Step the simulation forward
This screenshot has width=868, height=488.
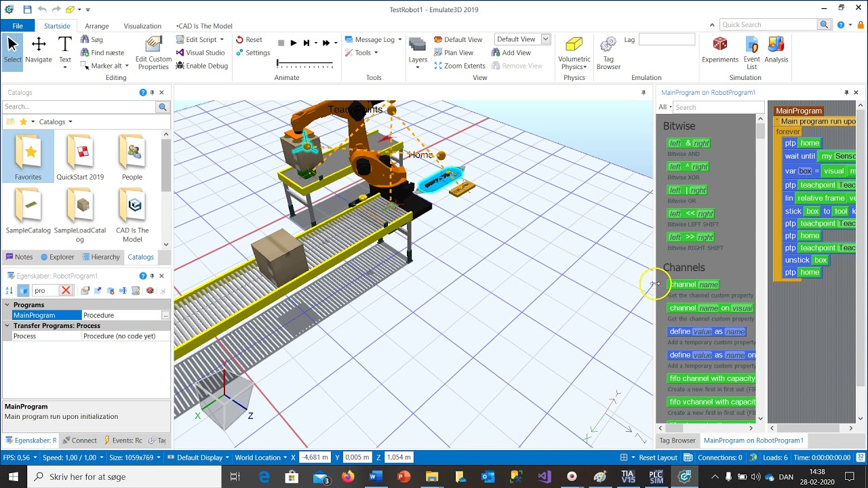[307, 43]
